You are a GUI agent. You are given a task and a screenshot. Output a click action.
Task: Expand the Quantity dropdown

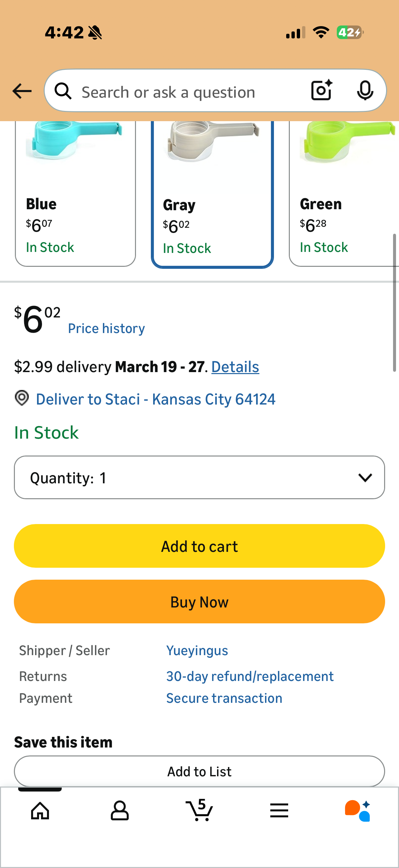point(199,477)
